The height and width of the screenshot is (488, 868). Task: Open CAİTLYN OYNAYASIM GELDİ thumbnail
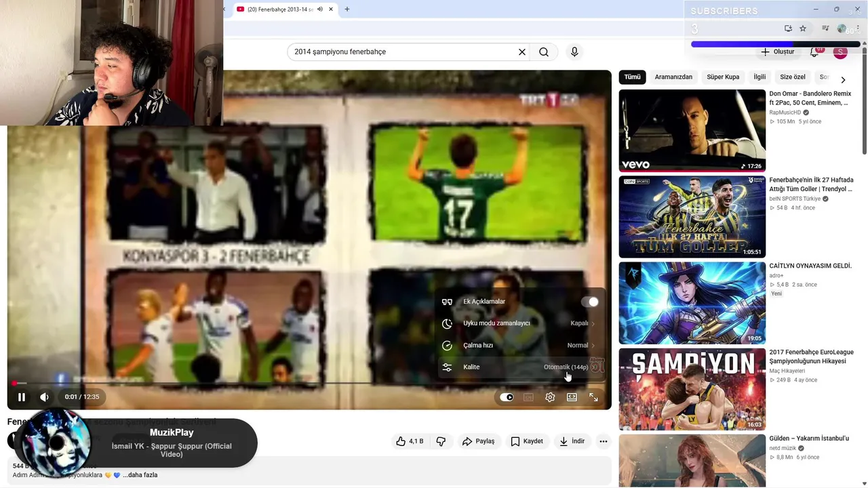[x=692, y=303]
